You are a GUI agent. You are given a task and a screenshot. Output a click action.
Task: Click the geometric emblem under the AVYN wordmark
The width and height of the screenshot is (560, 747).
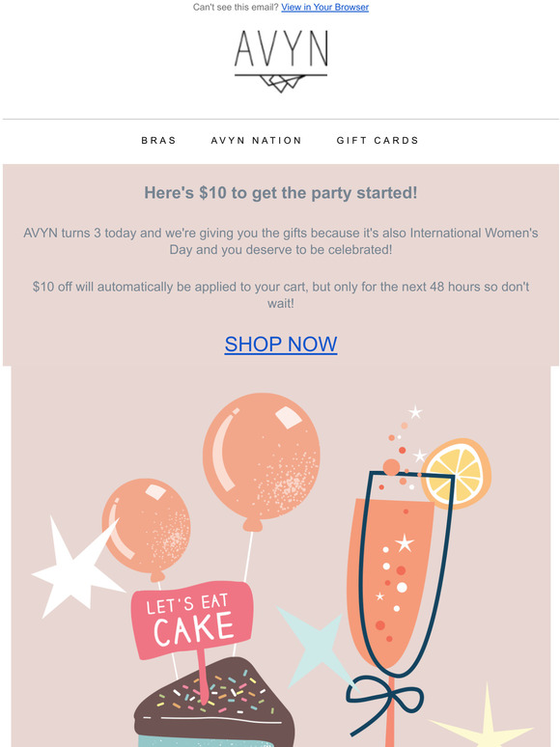coord(282,83)
